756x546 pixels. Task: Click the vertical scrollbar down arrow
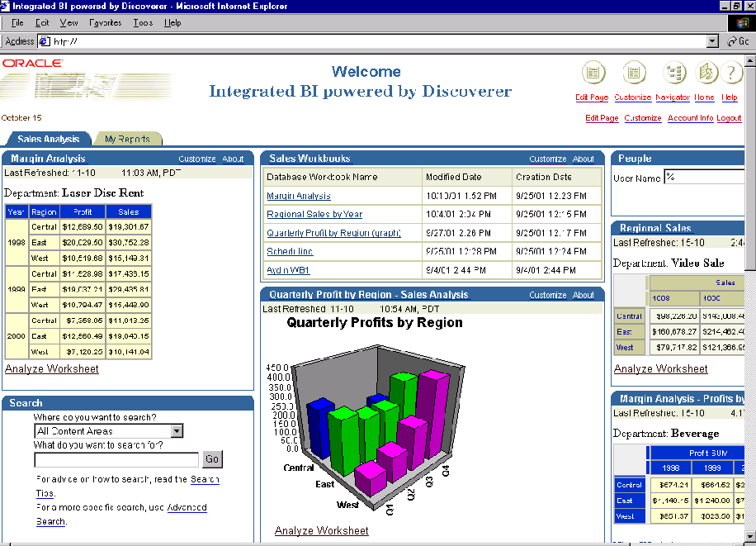(750, 536)
